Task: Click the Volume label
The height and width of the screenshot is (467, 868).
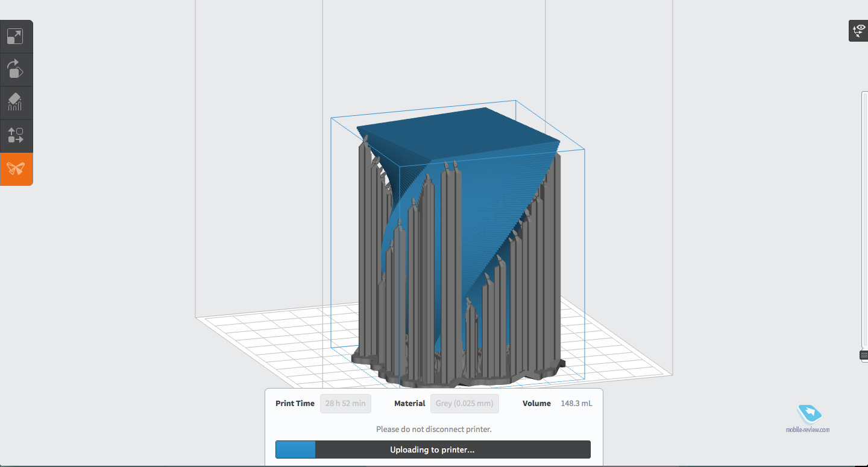Action: (536, 404)
